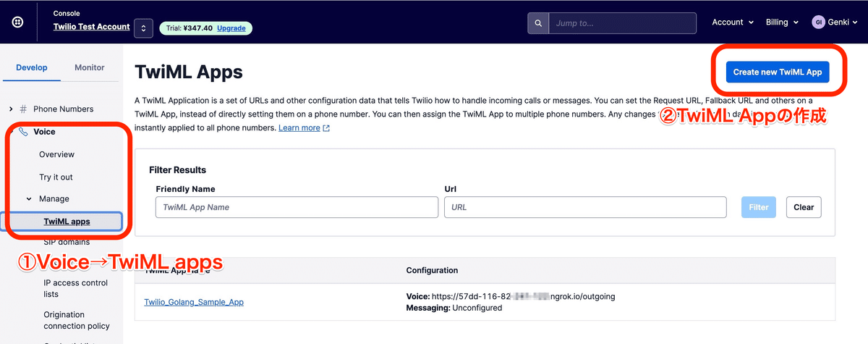Collapse the Manage section

coord(29,199)
